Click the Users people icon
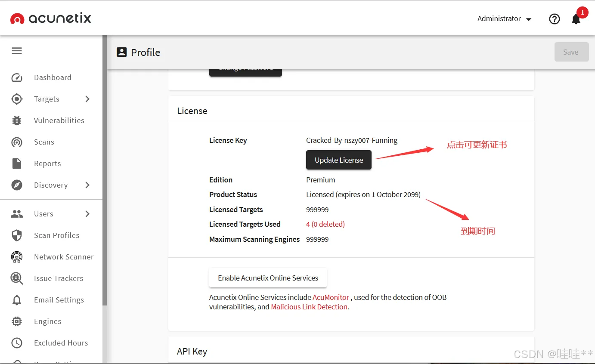 pyautogui.click(x=17, y=214)
